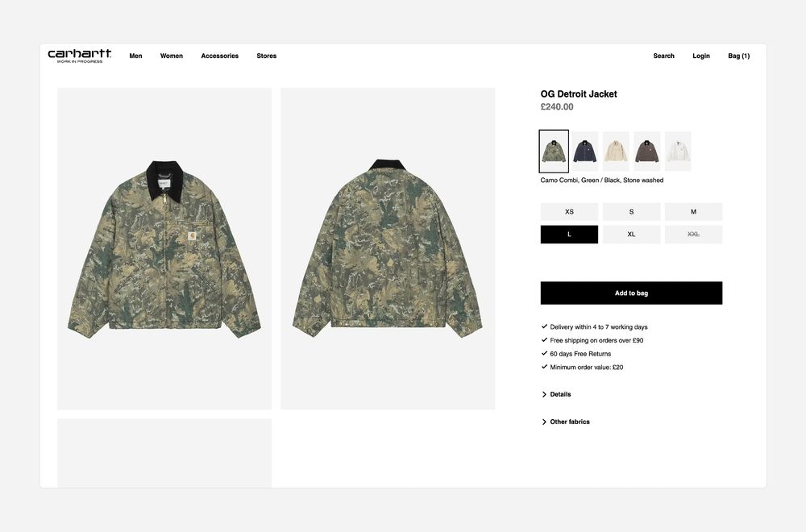The image size is (806, 532).
Task: Pick the white jacket color thumbnail
Action: coord(678,151)
